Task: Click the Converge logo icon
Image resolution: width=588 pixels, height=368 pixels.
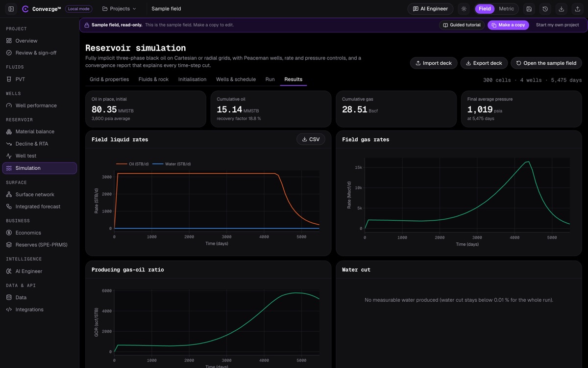Action: coord(25,9)
